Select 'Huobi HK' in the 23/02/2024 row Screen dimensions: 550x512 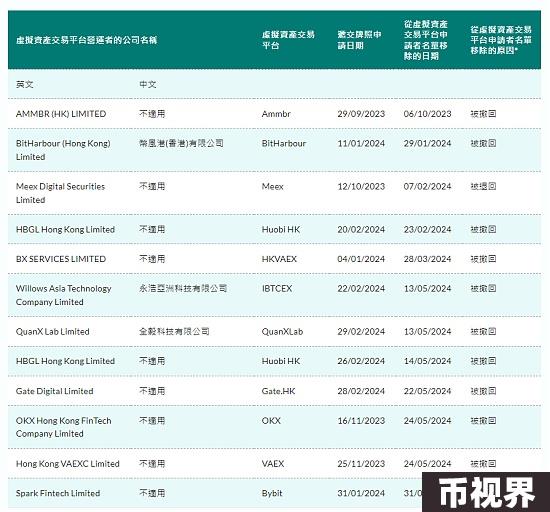click(x=281, y=230)
